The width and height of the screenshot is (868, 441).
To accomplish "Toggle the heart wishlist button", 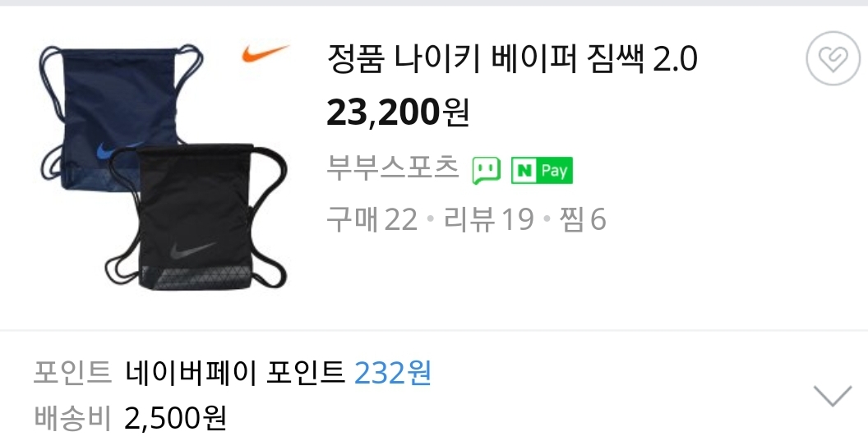I will pos(833,58).
